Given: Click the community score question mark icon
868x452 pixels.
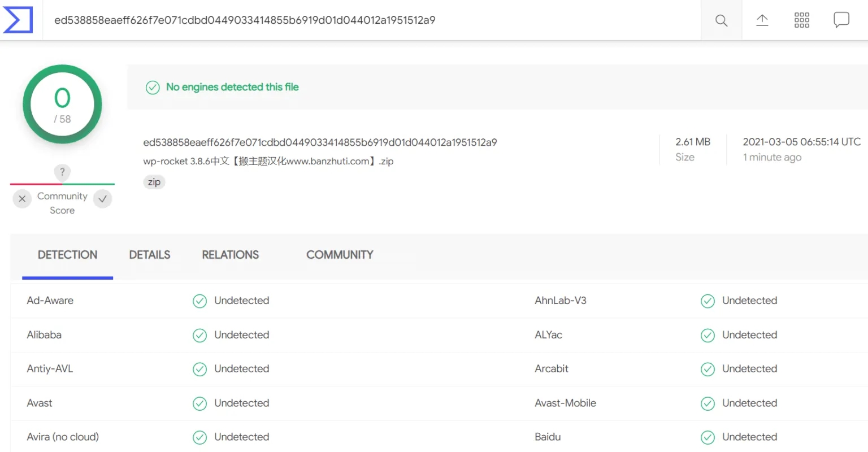Looking at the screenshot, I should (62, 172).
